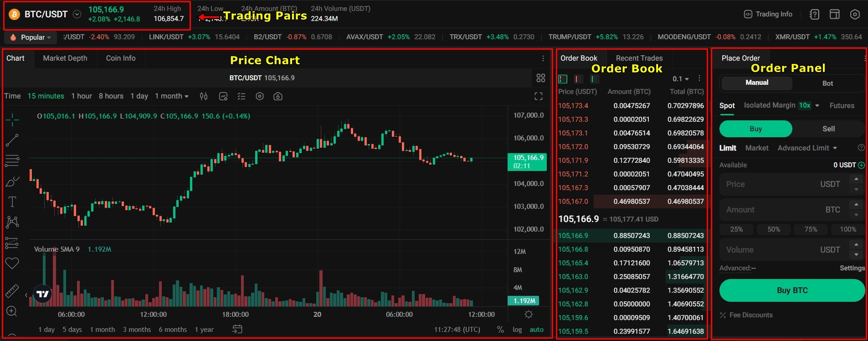868x341 pixels.
Task: Add USDT funds with plus icon
Action: point(861,165)
